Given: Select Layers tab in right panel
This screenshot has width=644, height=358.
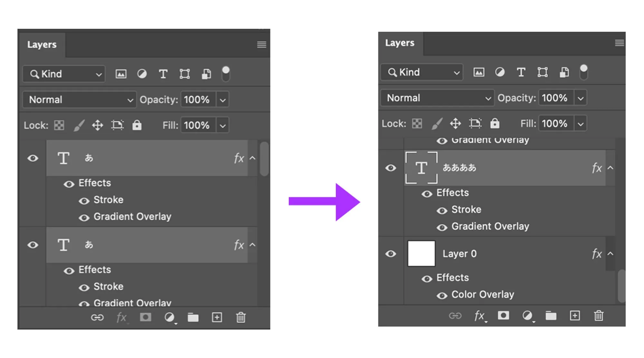Looking at the screenshot, I should pos(400,43).
